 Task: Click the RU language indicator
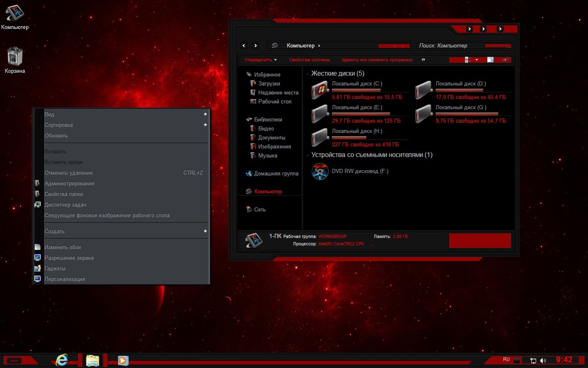coord(506,359)
